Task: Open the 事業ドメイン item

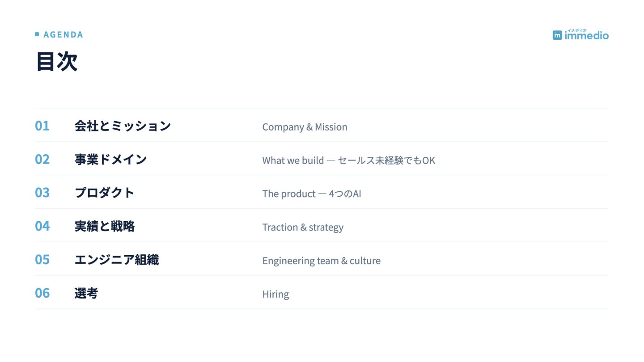Action: click(110, 160)
